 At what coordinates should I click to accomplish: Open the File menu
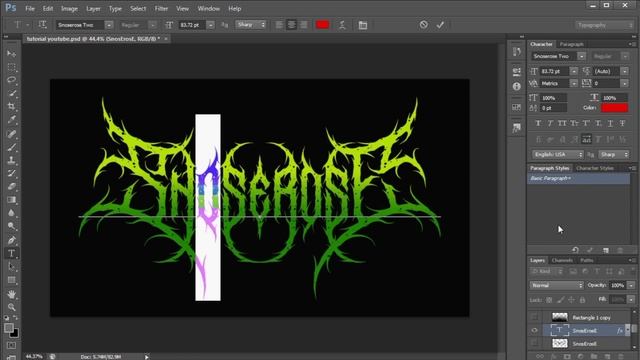[x=30, y=9]
